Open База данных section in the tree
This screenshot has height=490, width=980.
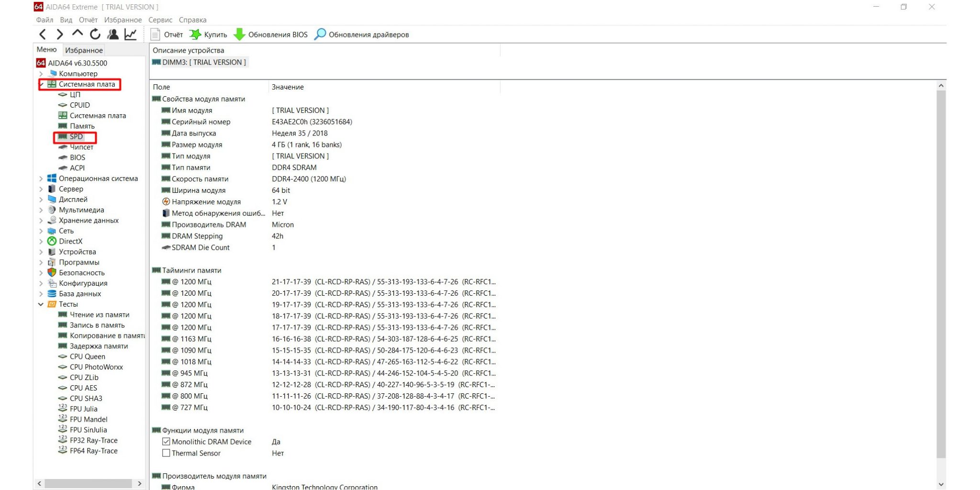click(79, 294)
